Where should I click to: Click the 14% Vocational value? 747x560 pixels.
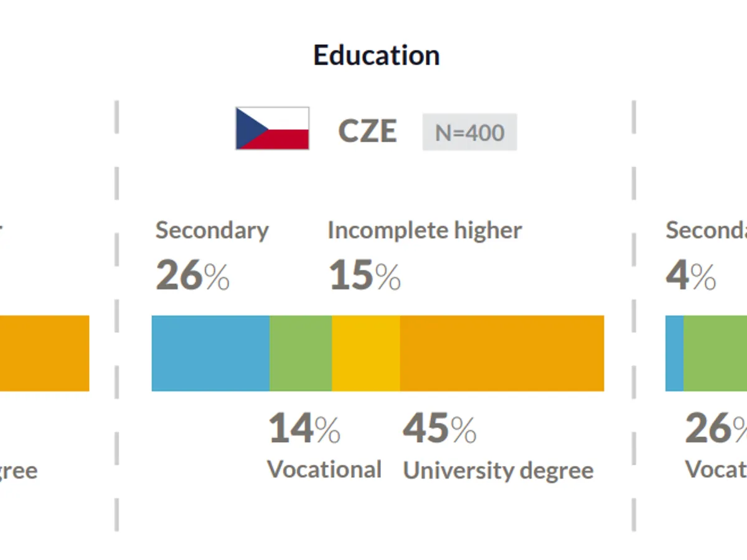304,429
